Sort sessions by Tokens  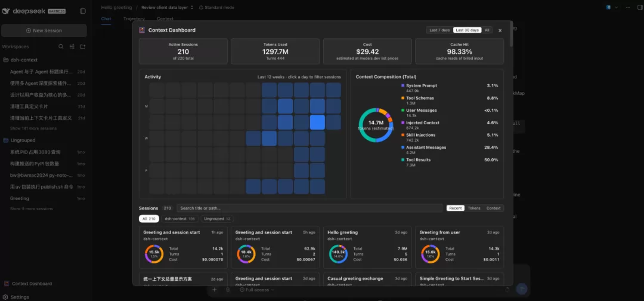[x=474, y=208]
